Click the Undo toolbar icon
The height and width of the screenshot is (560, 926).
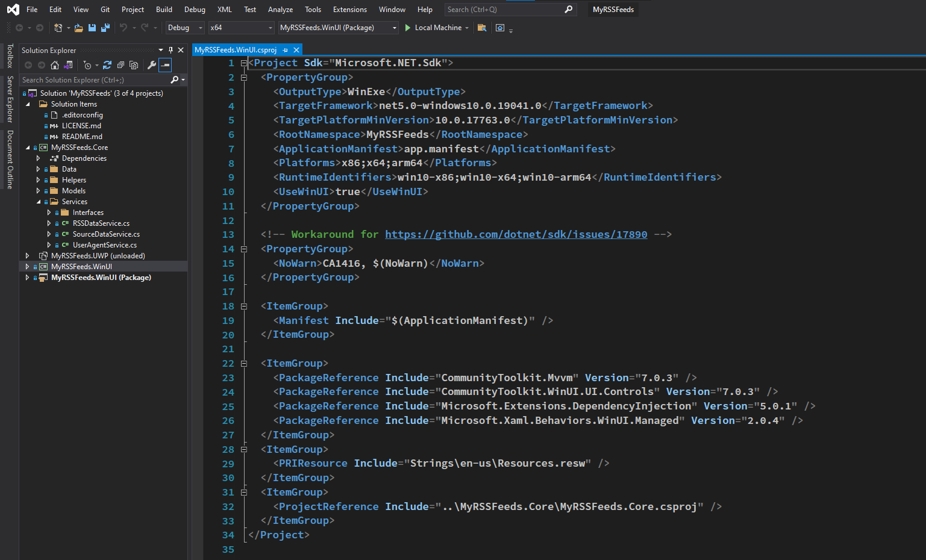click(x=125, y=28)
